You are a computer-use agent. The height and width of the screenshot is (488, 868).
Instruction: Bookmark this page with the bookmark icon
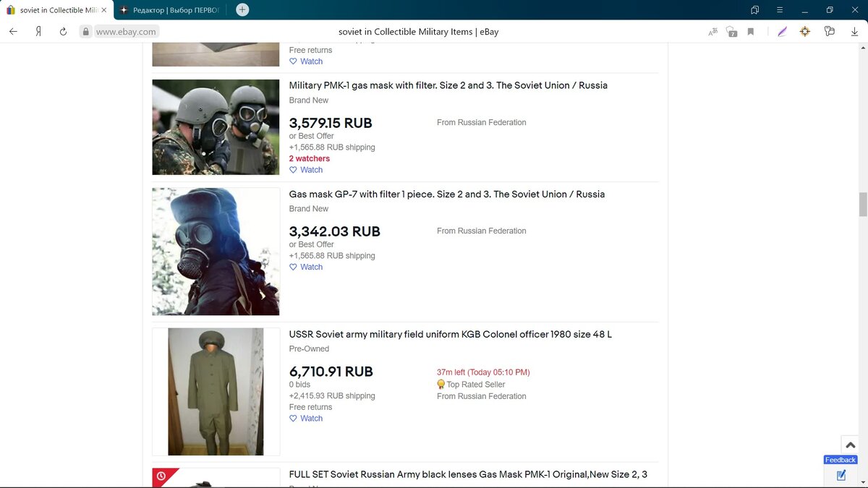pyautogui.click(x=751, y=32)
